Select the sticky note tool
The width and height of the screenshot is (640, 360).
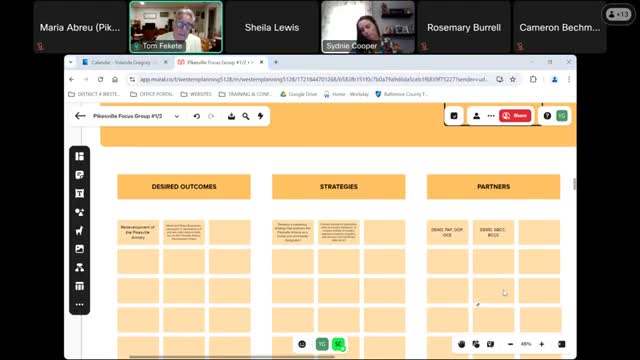(x=80, y=175)
